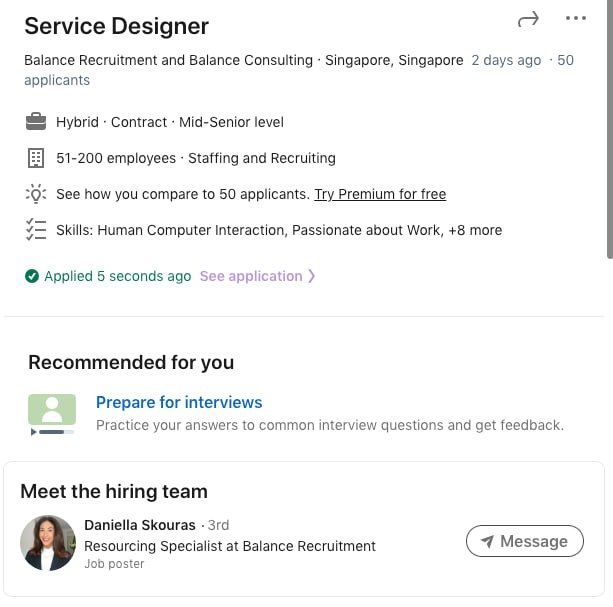Open the three-dots more options menu

point(576,18)
